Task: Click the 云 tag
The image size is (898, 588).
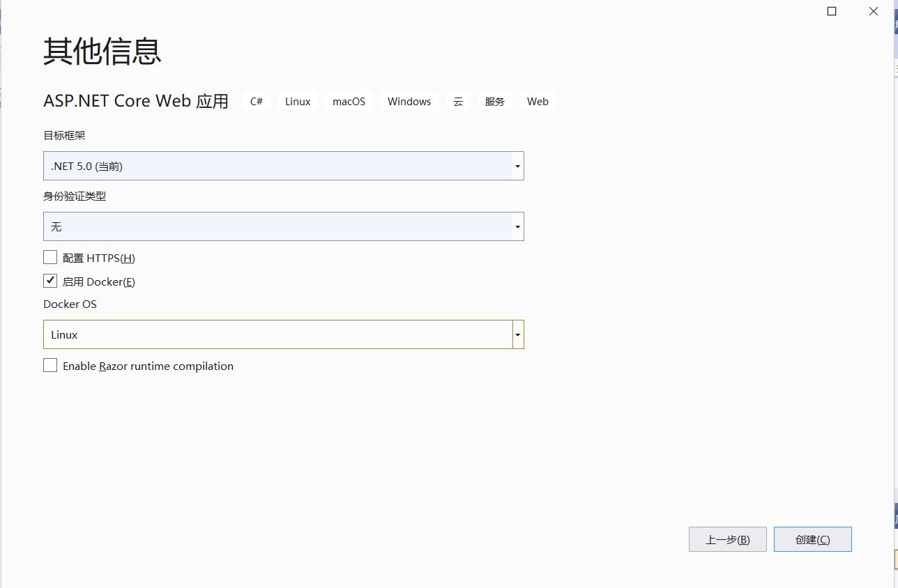Action: pos(458,101)
